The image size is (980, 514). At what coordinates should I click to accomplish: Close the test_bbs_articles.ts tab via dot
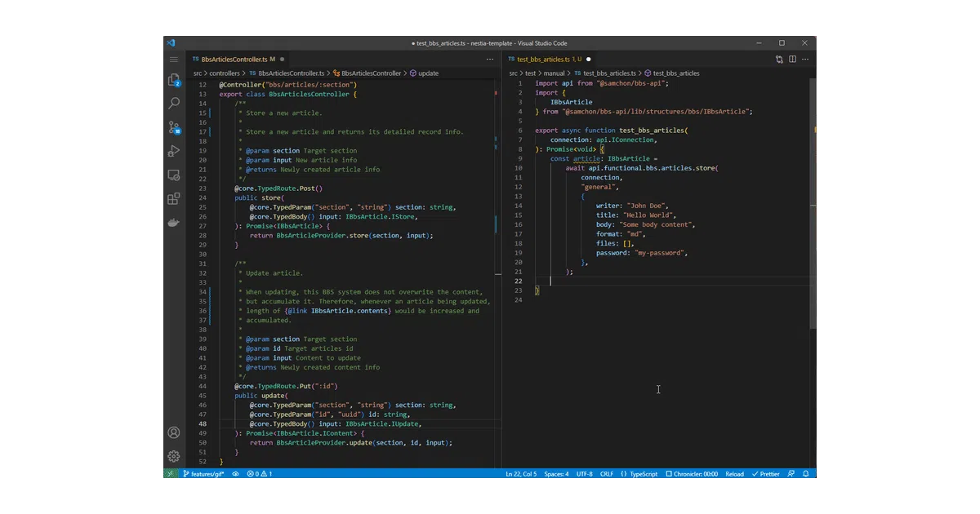click(588, 59)
